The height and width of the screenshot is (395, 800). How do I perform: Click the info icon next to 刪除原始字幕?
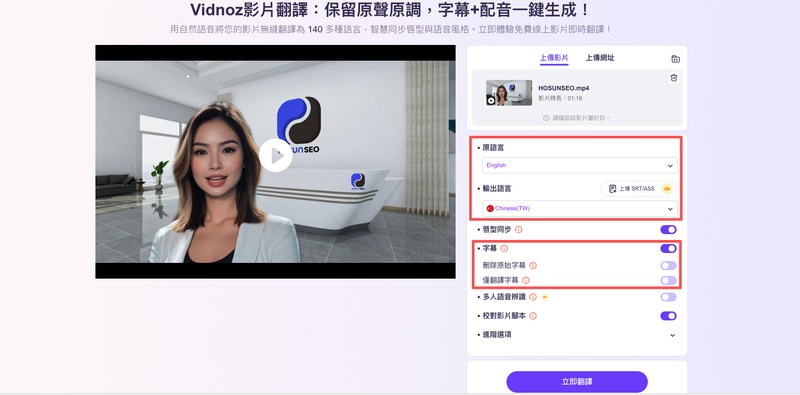click(533, 265)
